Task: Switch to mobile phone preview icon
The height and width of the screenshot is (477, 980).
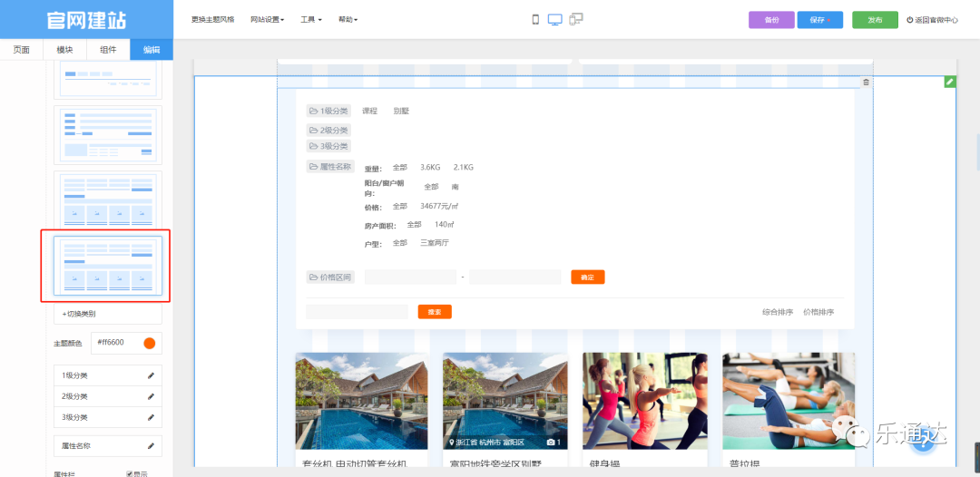Action: click(x=535, y=19)
